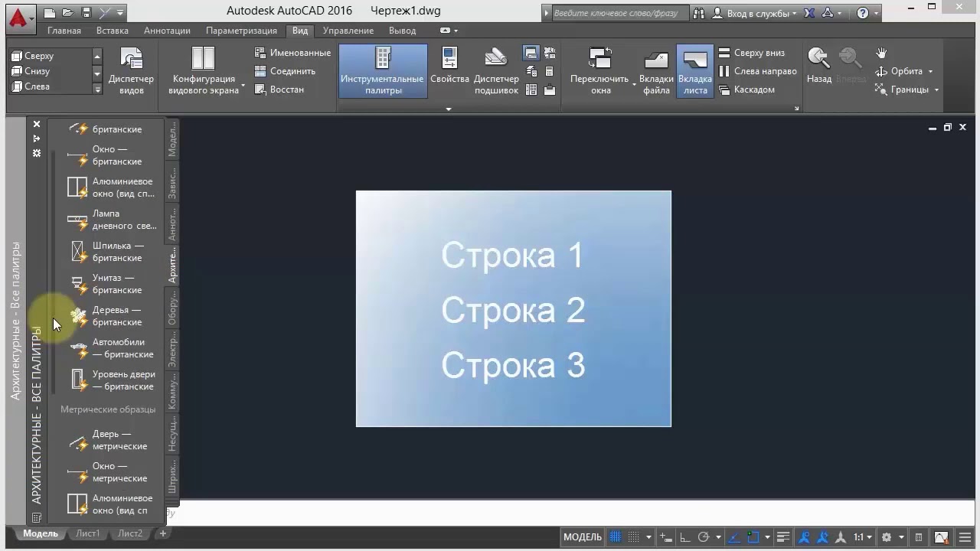980x551 pixels.
Task: Toggle Инструментальные палитры button
Action: 382,71
